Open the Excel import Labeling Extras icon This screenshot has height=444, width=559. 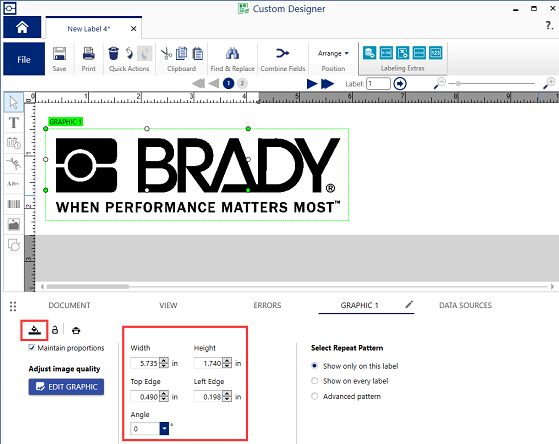(x=402, y=53)
